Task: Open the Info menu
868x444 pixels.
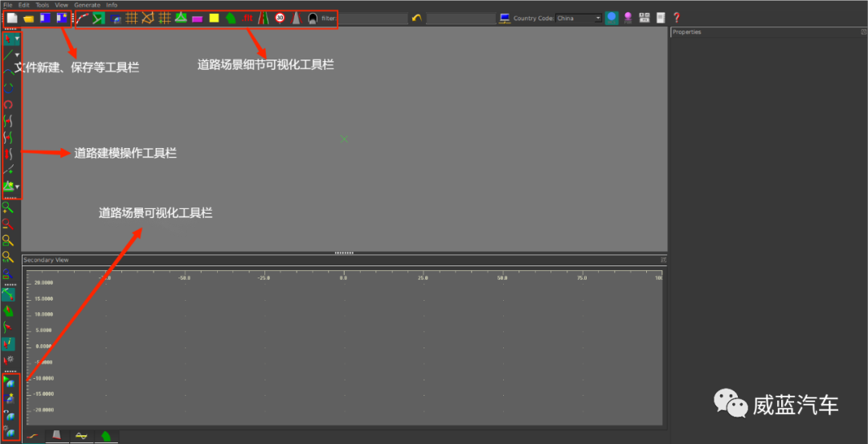Action: tap(112, 5)
